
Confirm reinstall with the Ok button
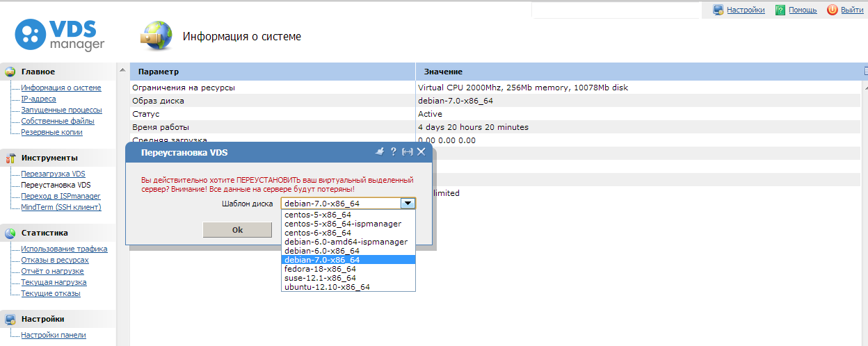pos(237,230)
